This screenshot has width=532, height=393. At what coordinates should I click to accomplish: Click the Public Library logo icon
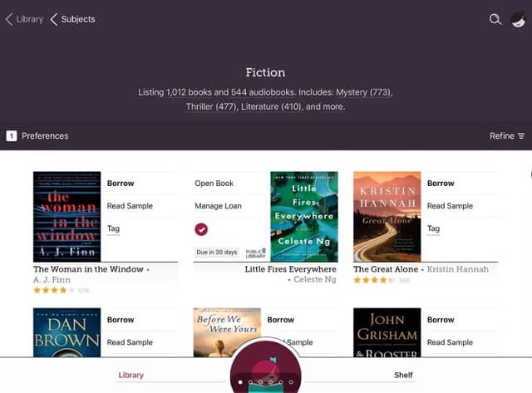click(255, 253)
